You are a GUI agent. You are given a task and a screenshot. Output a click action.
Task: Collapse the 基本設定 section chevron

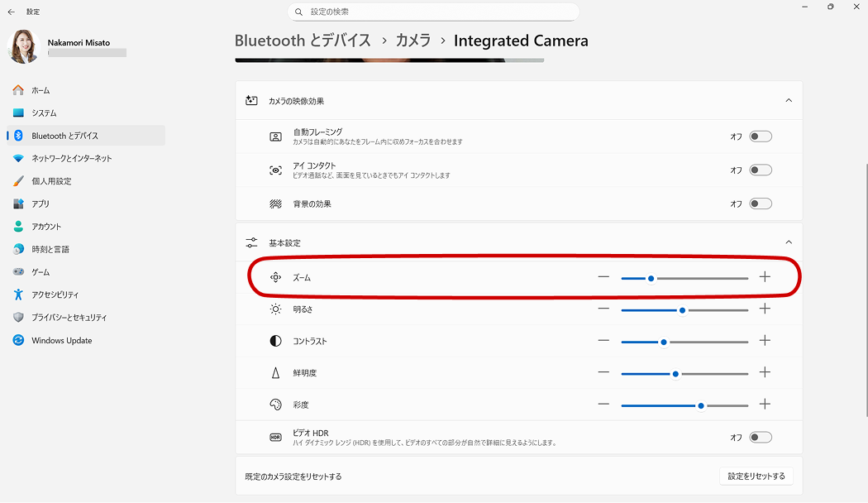pyautogui.click(x=788, y=242)
